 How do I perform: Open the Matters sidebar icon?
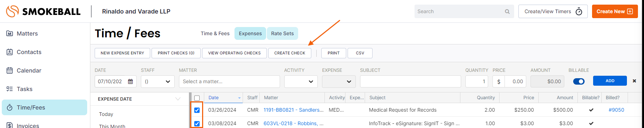(x=10, y=33)
